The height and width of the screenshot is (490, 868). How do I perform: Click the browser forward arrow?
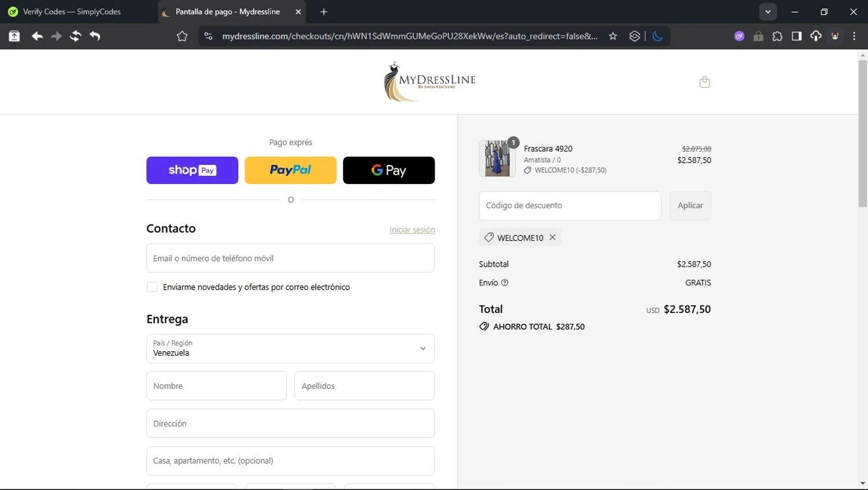(56, 36)
